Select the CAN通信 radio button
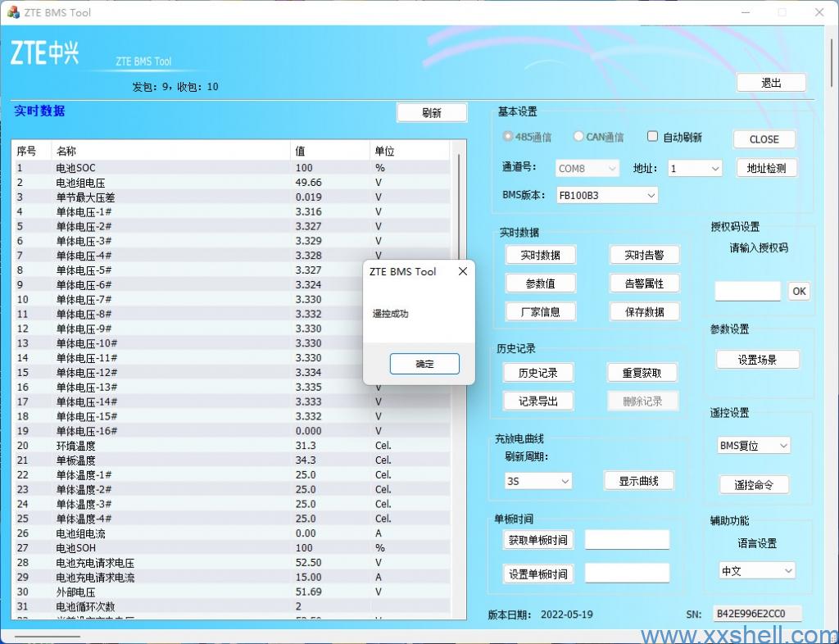Viewport: 839px width, 644px height. tap(579, 137)
